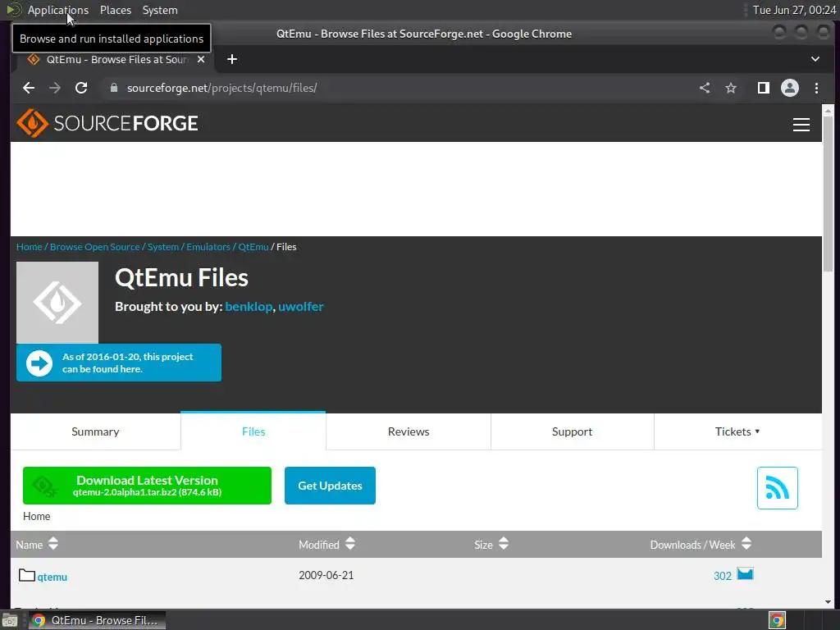Open the System menu
The width and height of the screenshot is (840, 630).
160,10
